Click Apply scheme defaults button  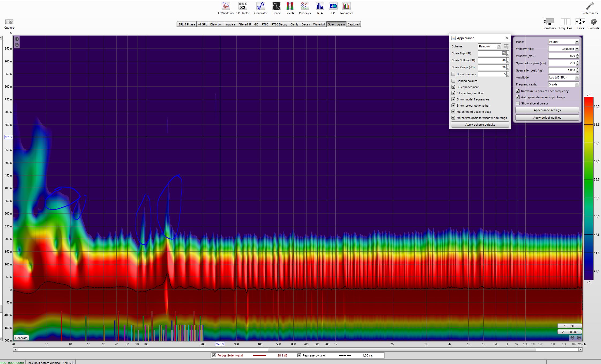pyautogui.click(x=480, y=125)
